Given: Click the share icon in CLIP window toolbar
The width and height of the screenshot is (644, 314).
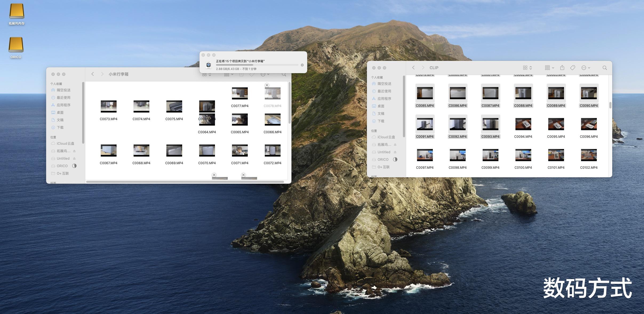Looking at the screenshot, I should pos(562,68).
